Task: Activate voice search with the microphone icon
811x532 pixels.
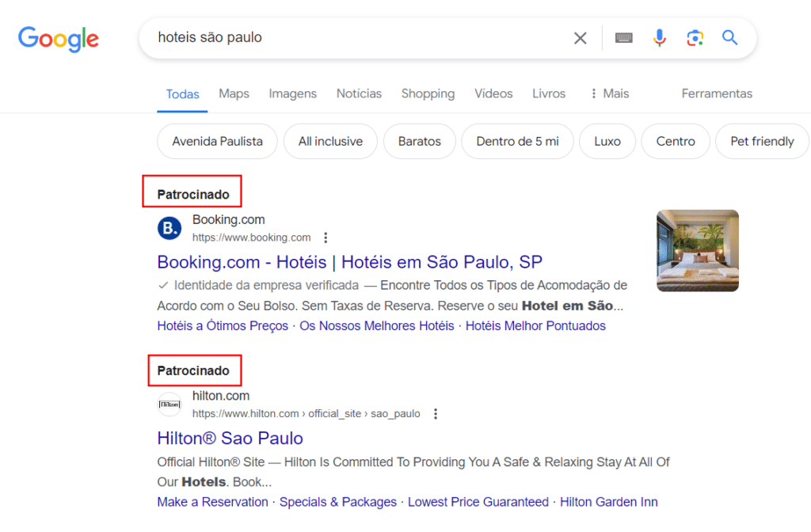Action: 660,37
